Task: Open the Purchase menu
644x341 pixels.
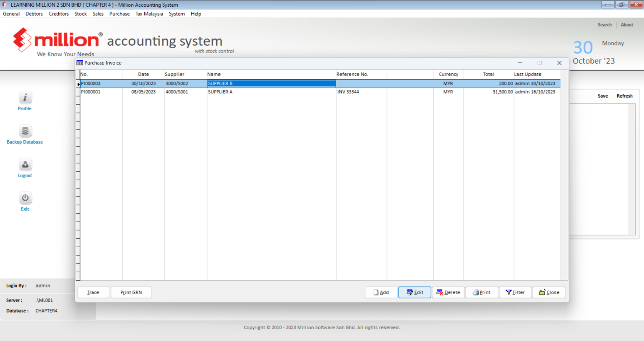Action: pyautogui.click(x=119, y=14)
